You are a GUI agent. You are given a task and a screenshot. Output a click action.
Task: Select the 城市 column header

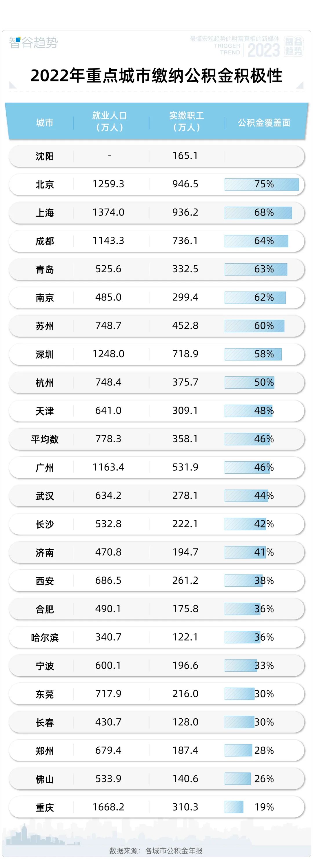(45, 122)
